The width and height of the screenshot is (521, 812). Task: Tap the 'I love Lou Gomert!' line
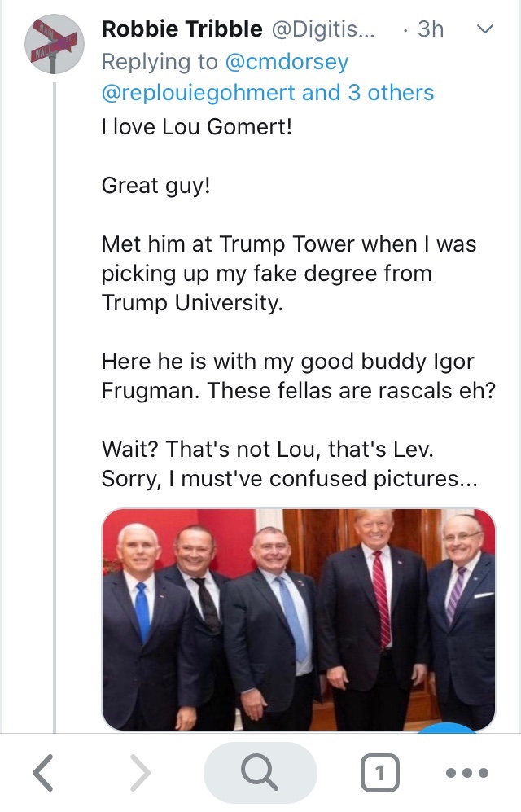[195, 128]
